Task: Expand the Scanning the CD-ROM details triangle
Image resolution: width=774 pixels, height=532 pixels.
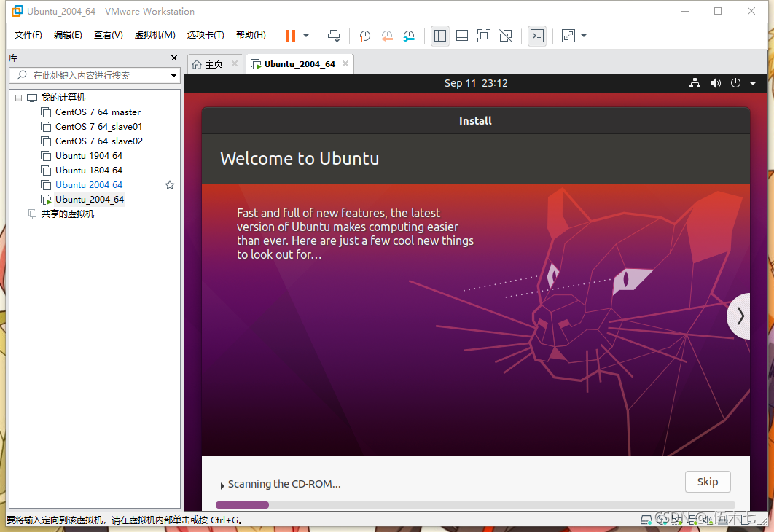Action: point(222,485)
